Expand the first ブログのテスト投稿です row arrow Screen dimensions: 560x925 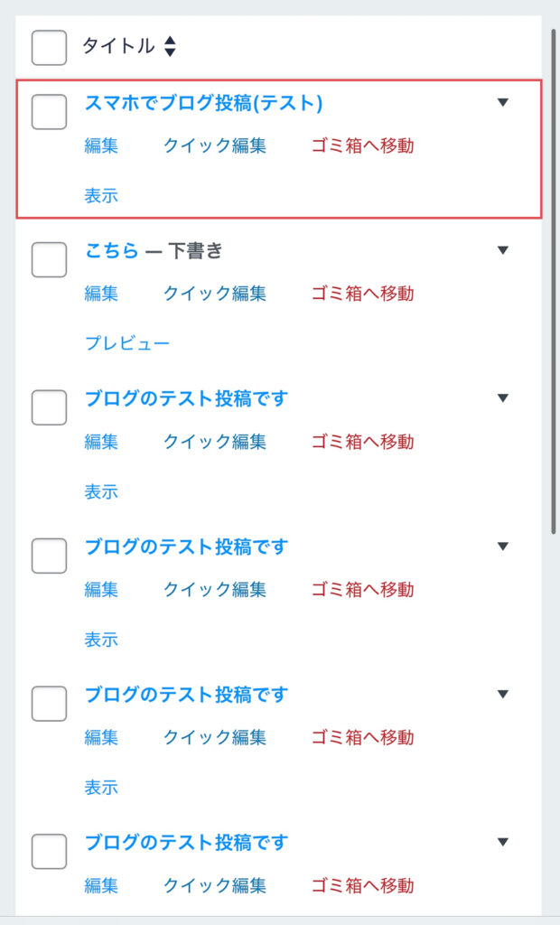(503, 398)
